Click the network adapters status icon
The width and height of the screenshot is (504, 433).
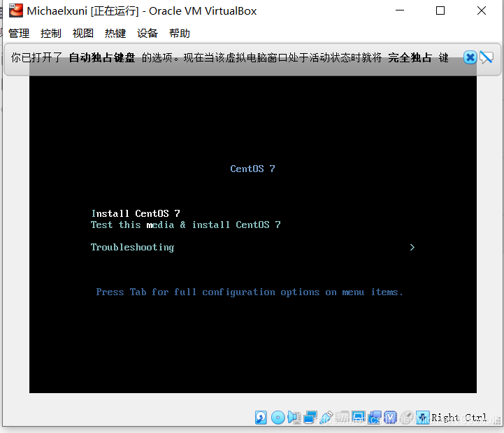point(310,418)
